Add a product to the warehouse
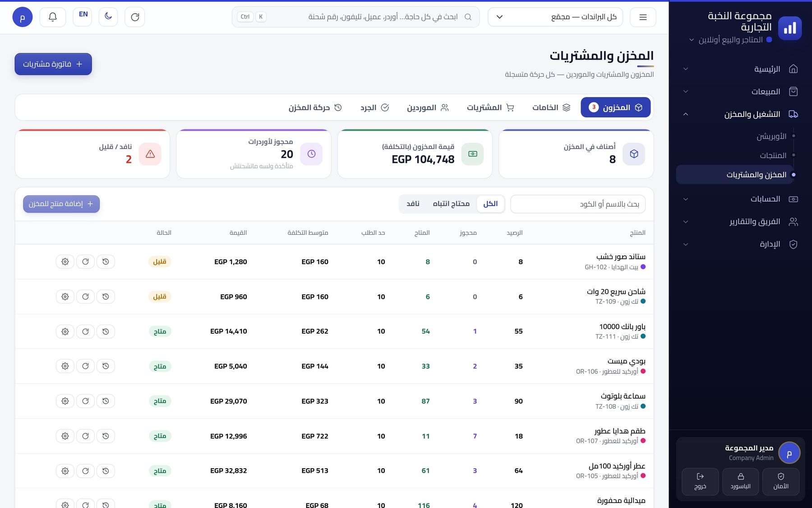 [x=61, y=204]
